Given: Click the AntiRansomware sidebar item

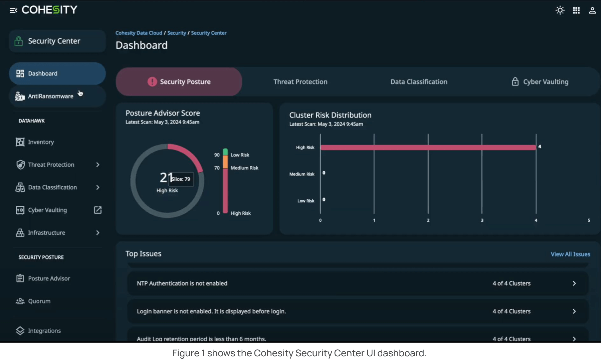Looking at the screenshot, I should point(50,96).
